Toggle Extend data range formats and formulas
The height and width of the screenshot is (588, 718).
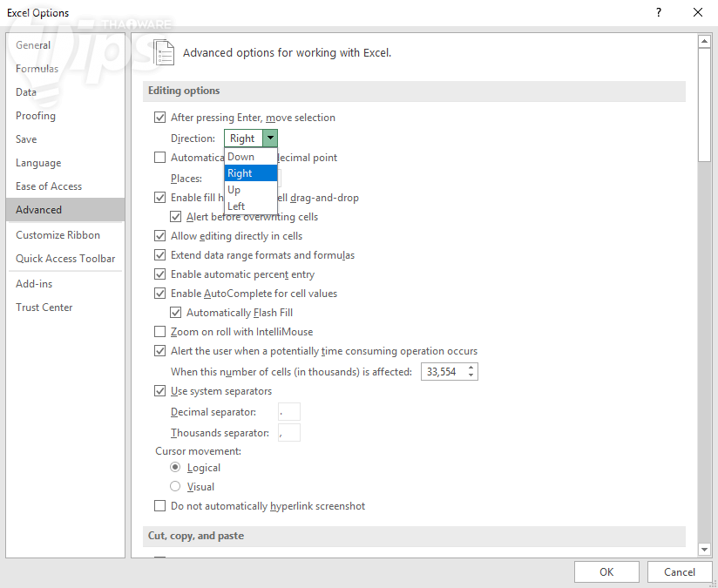pos(159,255)
